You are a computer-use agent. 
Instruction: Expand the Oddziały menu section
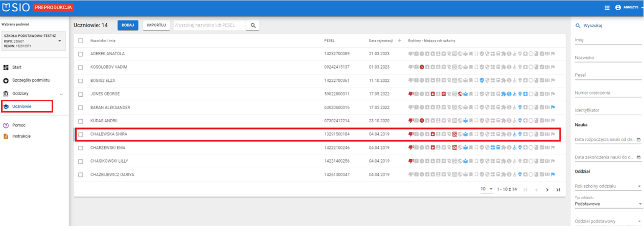61,94
